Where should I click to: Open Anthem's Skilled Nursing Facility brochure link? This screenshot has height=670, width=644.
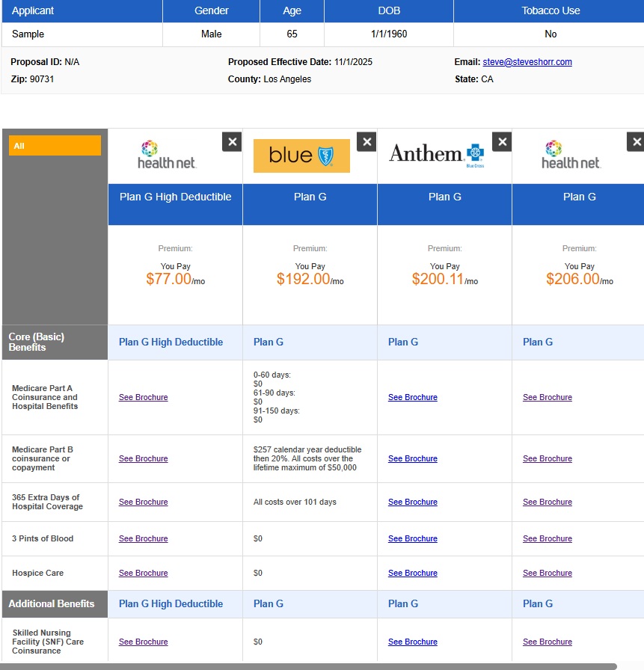(412, 642)
